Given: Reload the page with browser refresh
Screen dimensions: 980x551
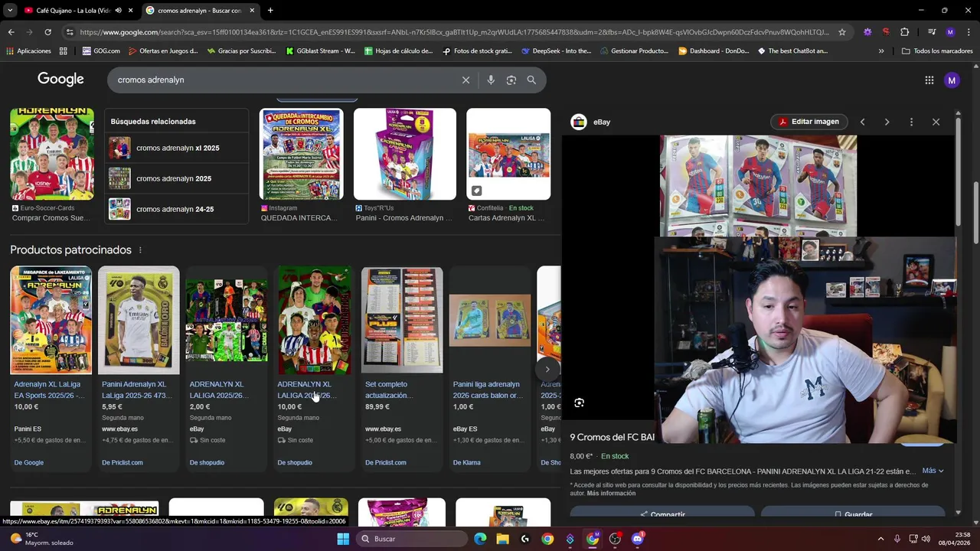Looking at the screenshot, I should coord(47,32).
